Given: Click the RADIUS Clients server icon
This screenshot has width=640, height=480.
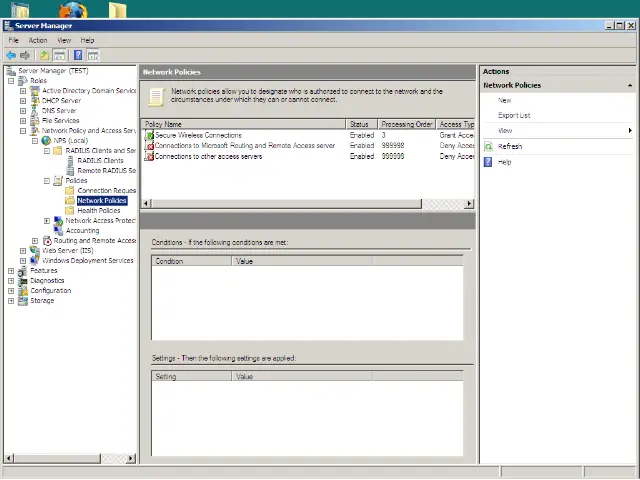Looking at the screenshot, I should point(70,160).
